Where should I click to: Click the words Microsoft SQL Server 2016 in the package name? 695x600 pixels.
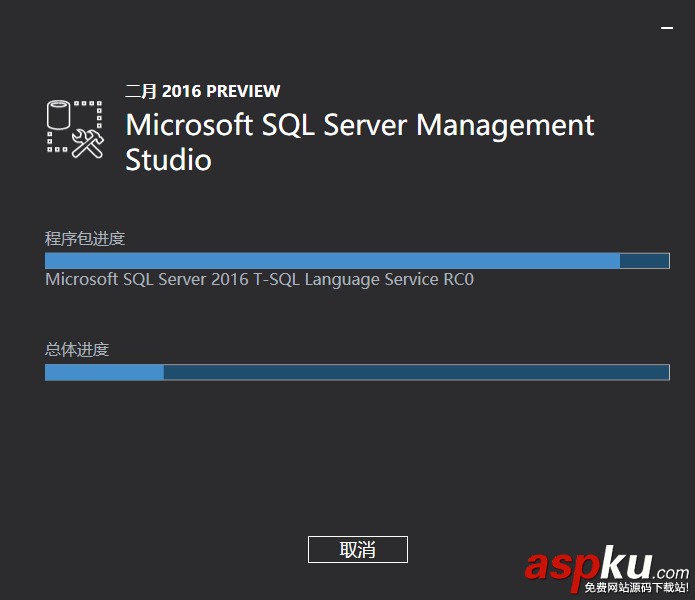point(140,280)
